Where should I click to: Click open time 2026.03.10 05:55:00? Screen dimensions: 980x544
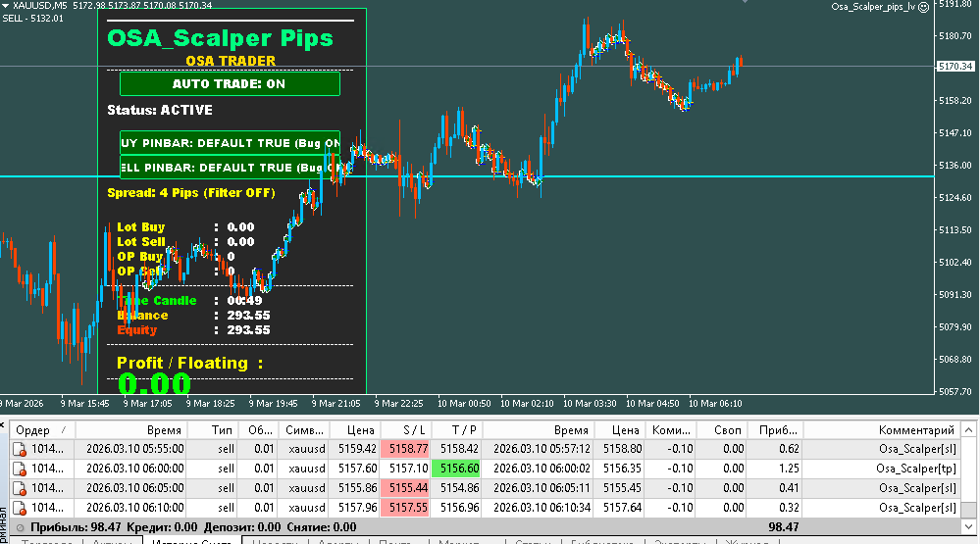135,449
